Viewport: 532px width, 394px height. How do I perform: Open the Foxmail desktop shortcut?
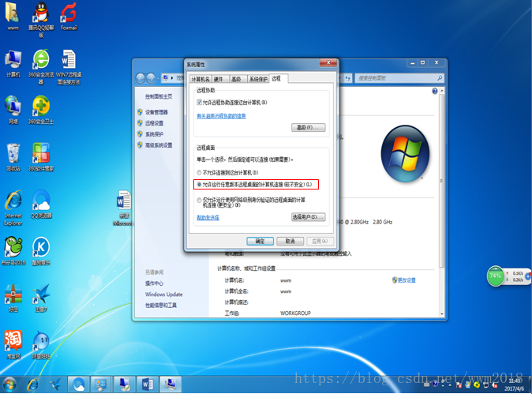69,17
